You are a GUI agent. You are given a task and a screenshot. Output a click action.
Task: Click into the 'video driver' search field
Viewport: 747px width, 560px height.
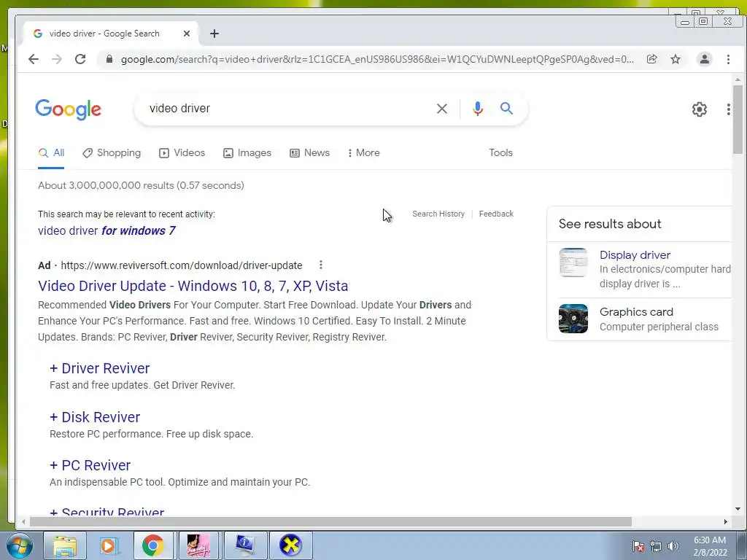286,109
